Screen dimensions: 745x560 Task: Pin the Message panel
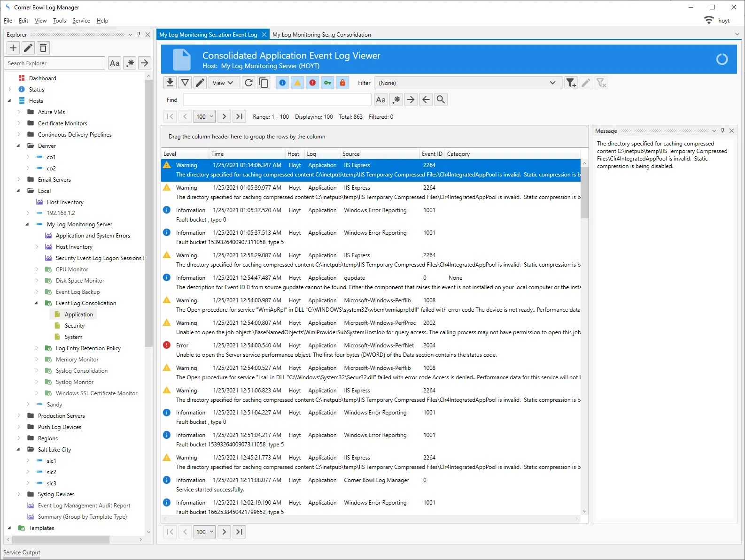tap(722, 131)
